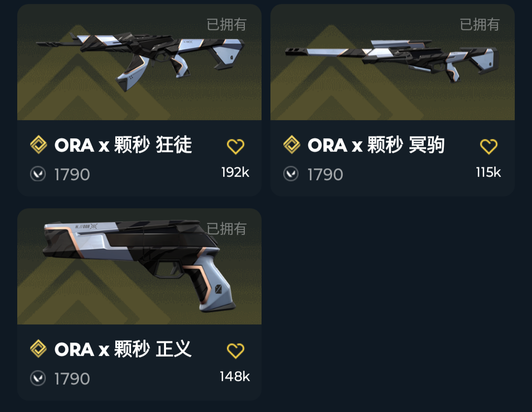Open the Sheriff pistol skin image

pos(139,266)
